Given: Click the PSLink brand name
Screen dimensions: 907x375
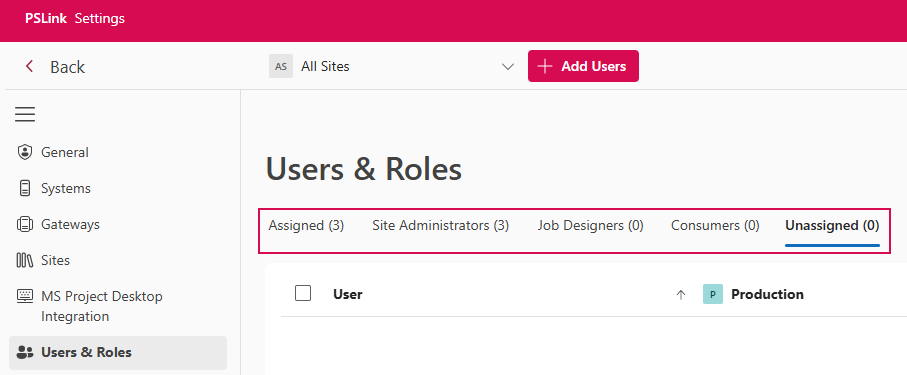Looking at the screenshot, I should [x=46, y=19].
